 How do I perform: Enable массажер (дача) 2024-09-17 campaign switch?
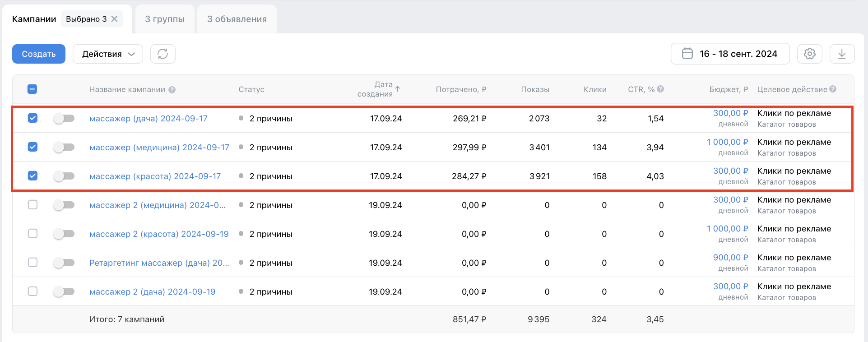pyautogui.click(x=64, y=119)
